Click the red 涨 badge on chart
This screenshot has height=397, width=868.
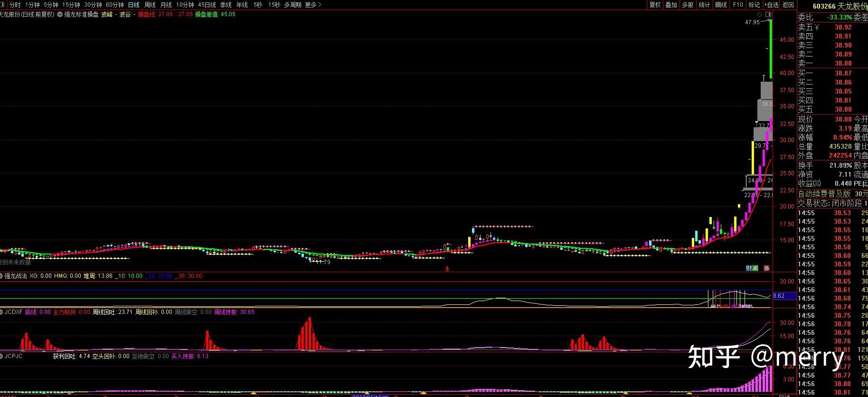(x=766, y=268)
